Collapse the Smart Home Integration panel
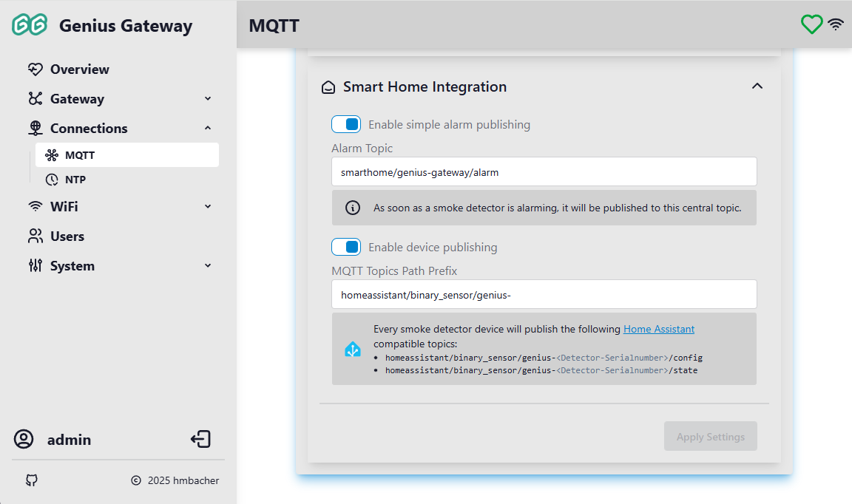The height and width of the screenshot is (504, 852). (757, 86)
